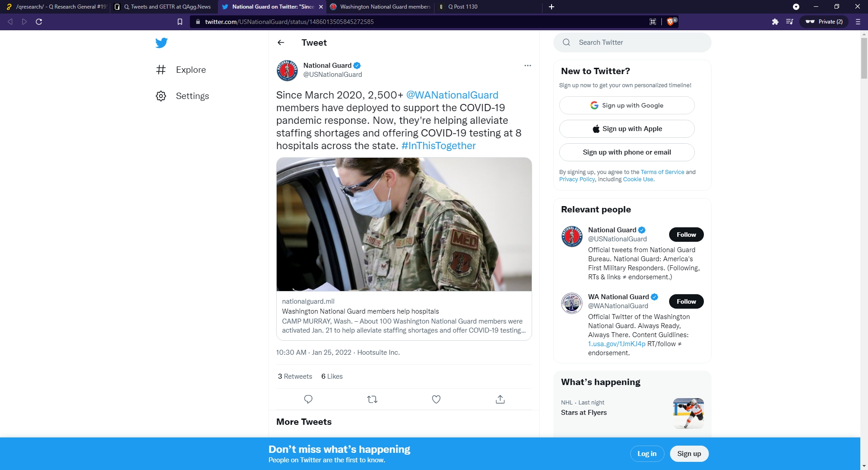
Task: Go back with the Tweet back arrow
Action: pyautogui.click(x=281, y=42)
